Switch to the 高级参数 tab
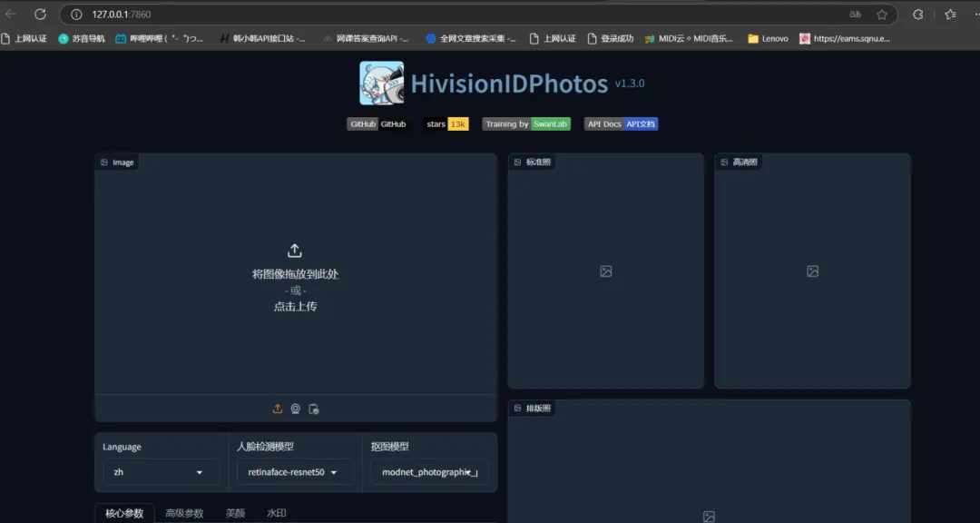Image resolution: width=980 pixels, height=523 pixels. point(184,514)
